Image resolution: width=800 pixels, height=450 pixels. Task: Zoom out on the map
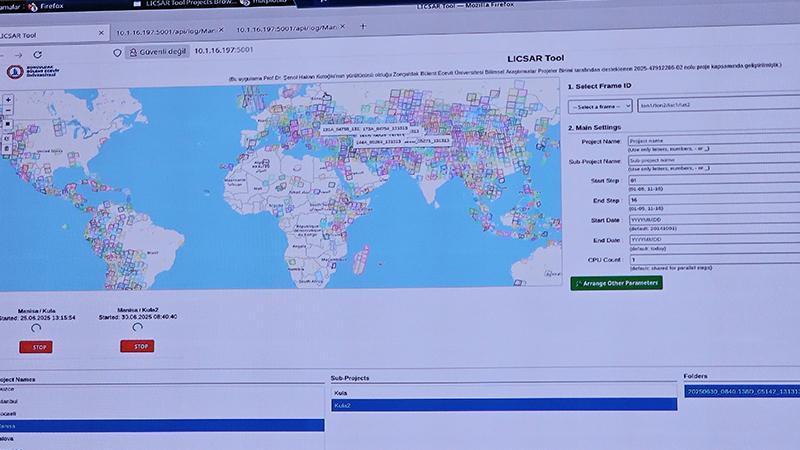[x=8, y=111]
